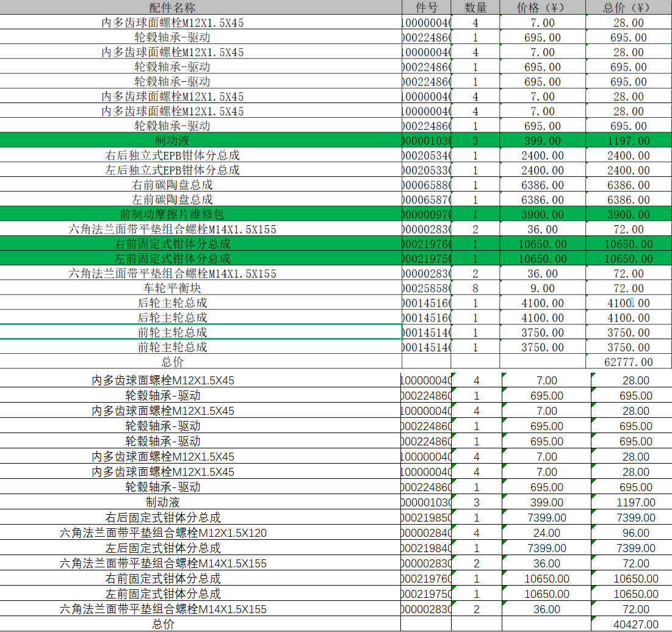The width and height of the screenshot is (672, 632).
Task: Click the 总价（¥） header cell
Action: coord(628,8)
